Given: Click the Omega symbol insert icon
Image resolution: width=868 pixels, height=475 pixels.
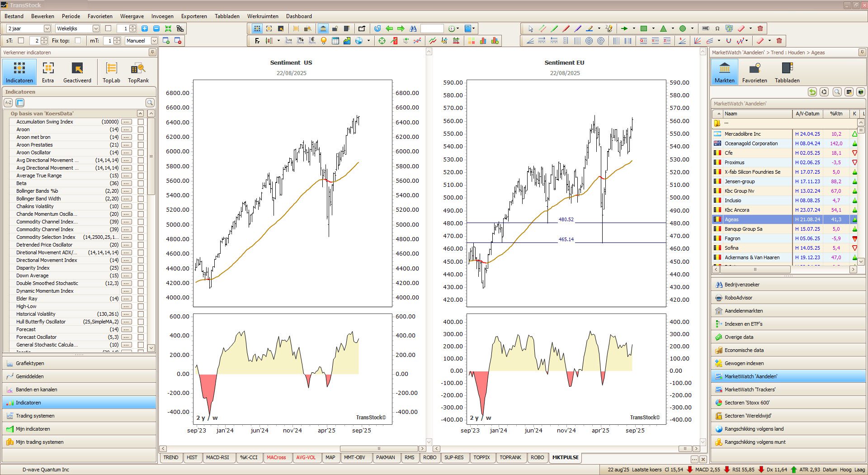Looking at the screenshot, I should pos(717,28).
